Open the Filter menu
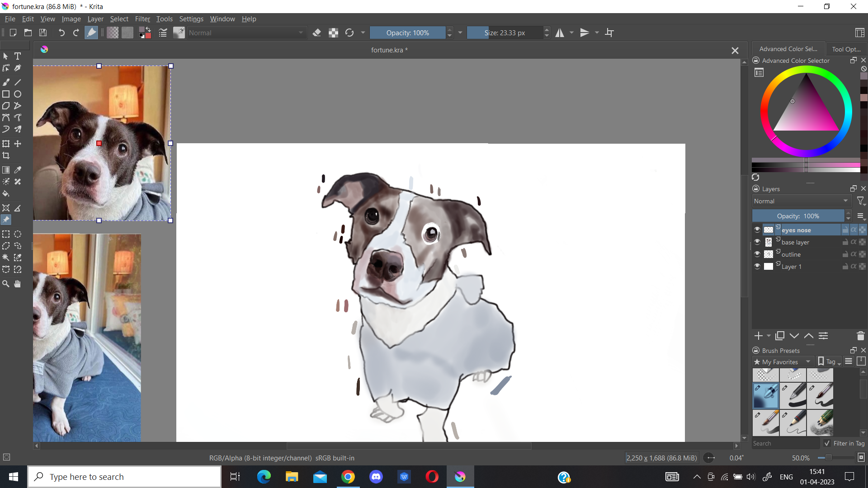Image resolution: width=868 pixels, height=488 pixels. click(142, 19)
